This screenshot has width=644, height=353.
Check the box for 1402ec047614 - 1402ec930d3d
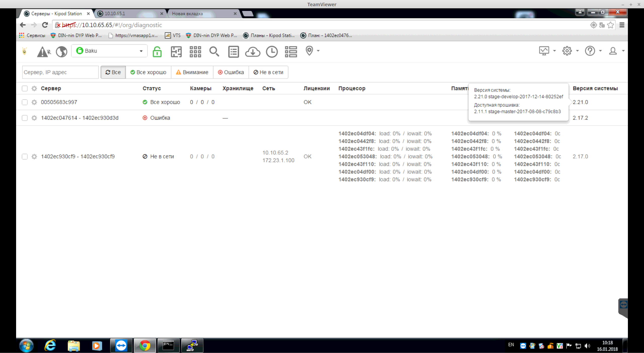tap(25, 118)
